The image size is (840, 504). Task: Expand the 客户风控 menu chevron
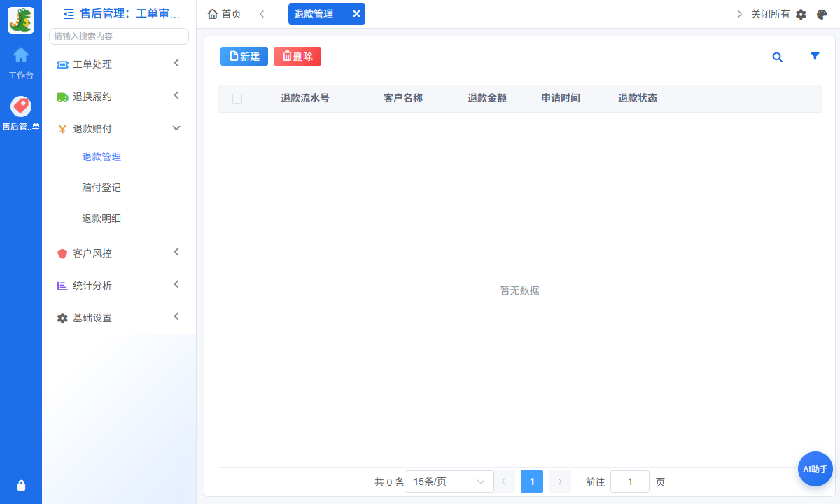click(x=176, y=252)
